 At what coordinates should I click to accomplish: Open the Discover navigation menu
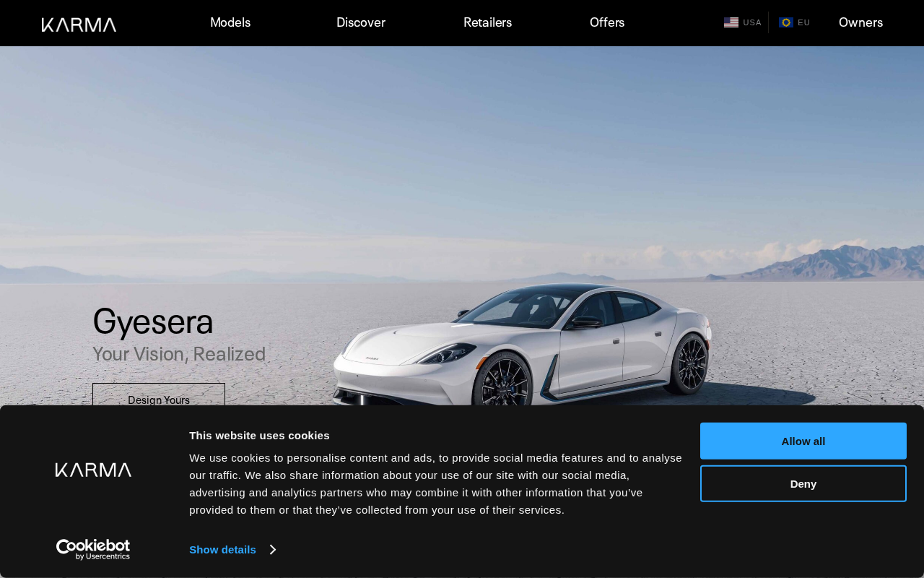[x=361, y=22]
